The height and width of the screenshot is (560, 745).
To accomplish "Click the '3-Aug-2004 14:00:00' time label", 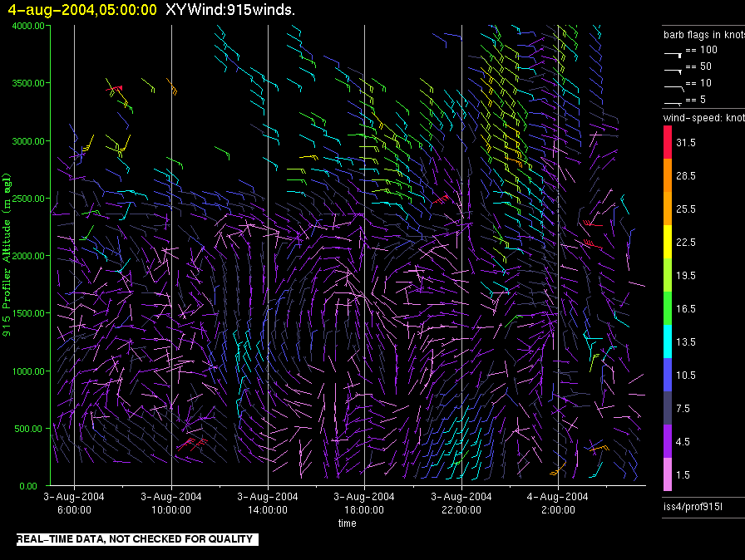I will point(268,503).
